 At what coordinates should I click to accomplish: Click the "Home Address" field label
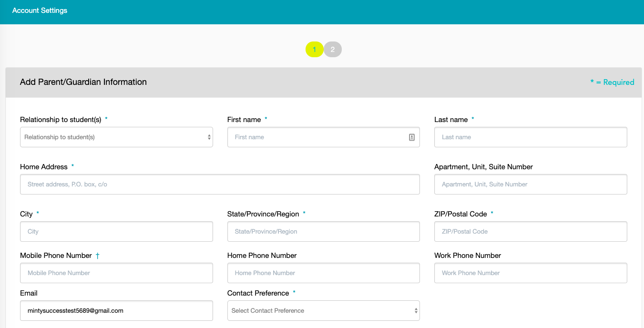click(x=44, y=167)
